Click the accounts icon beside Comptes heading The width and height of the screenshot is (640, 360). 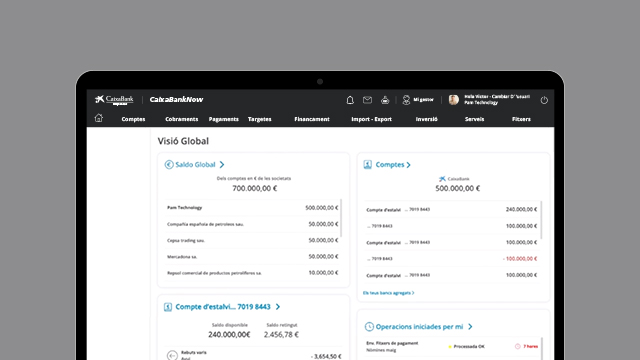tap(368, 164)
